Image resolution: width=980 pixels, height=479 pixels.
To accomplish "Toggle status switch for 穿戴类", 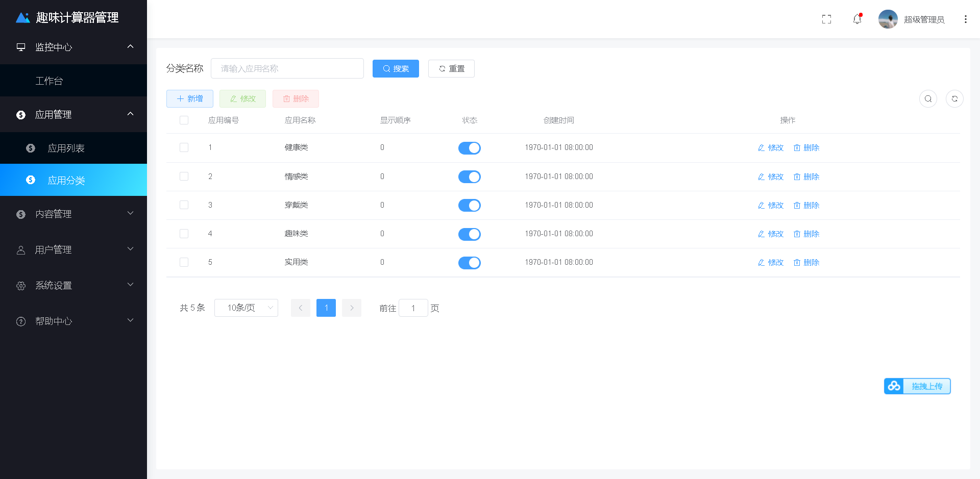I will click(470, 205).
